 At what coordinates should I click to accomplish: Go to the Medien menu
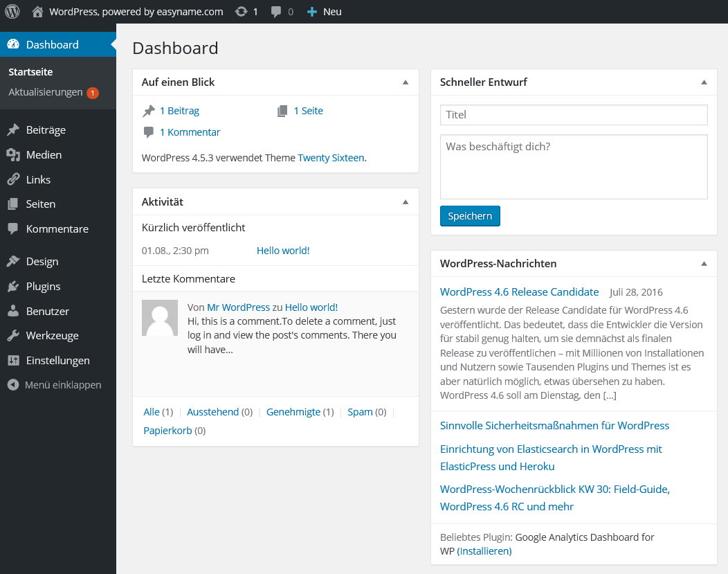click(x=44, y=154)
